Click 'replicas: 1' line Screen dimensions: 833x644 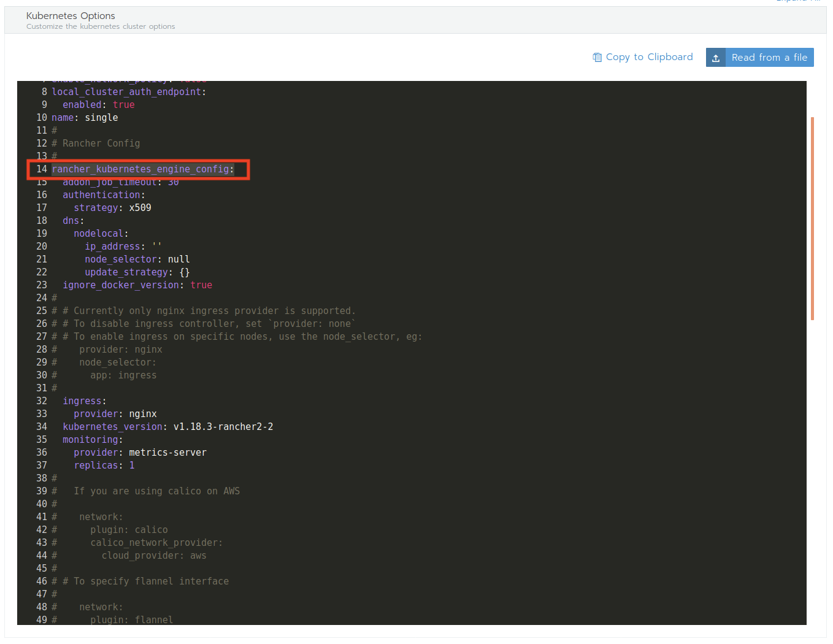[104, 466]
